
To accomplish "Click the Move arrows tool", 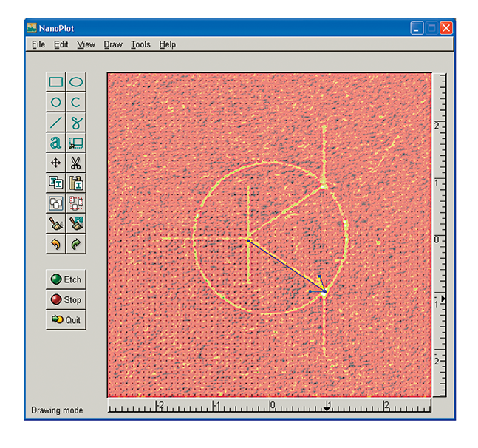I will coord(56,162).
